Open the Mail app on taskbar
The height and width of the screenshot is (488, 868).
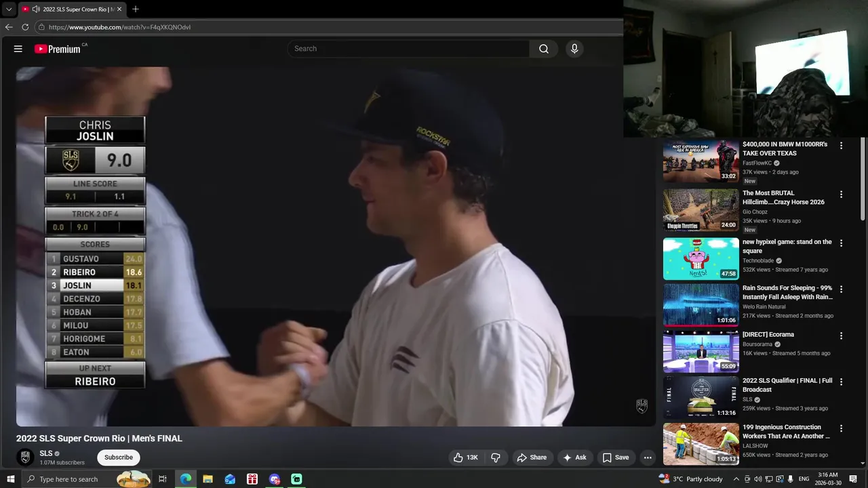230,479
